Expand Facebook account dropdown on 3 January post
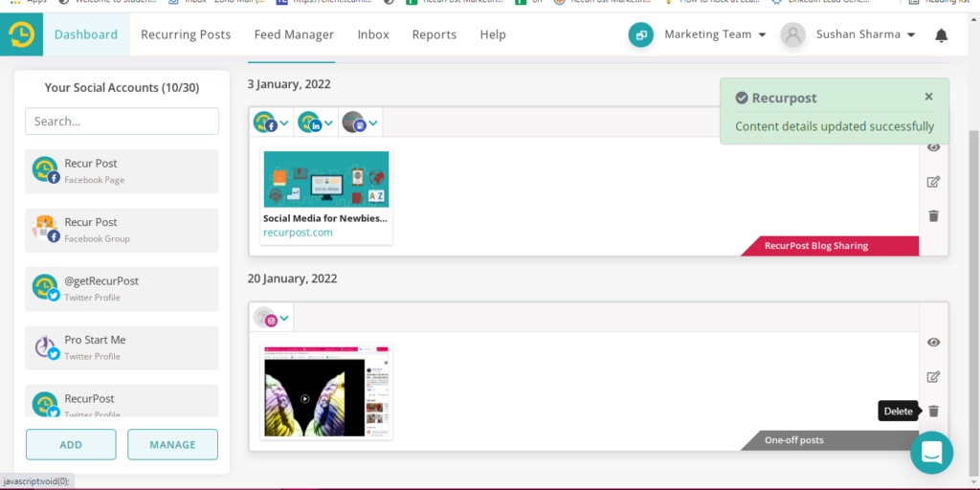Viewport: 980px width, 490px height. [x=284, y=123]
